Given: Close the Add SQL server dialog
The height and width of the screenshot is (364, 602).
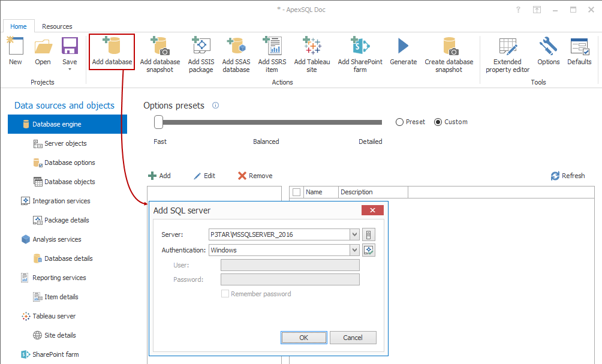Looking at the screenshot, I should pyautogui.click(x=372, y=210).
